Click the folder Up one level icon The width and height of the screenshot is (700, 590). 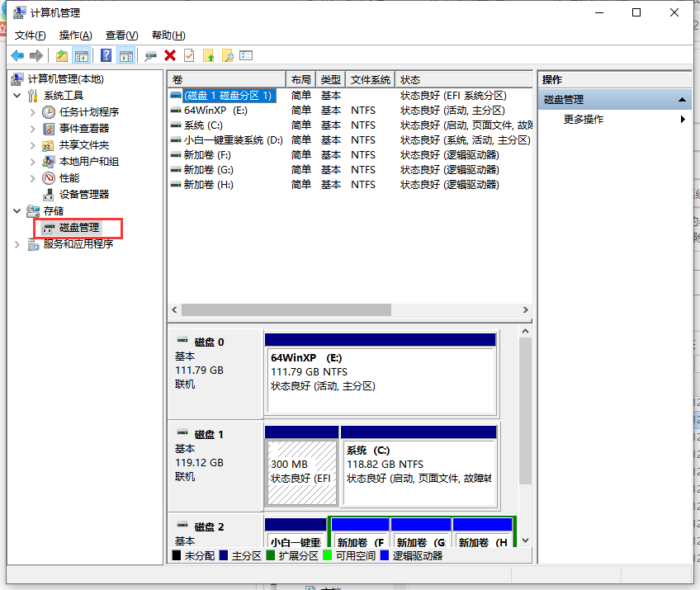coord(62,55)
